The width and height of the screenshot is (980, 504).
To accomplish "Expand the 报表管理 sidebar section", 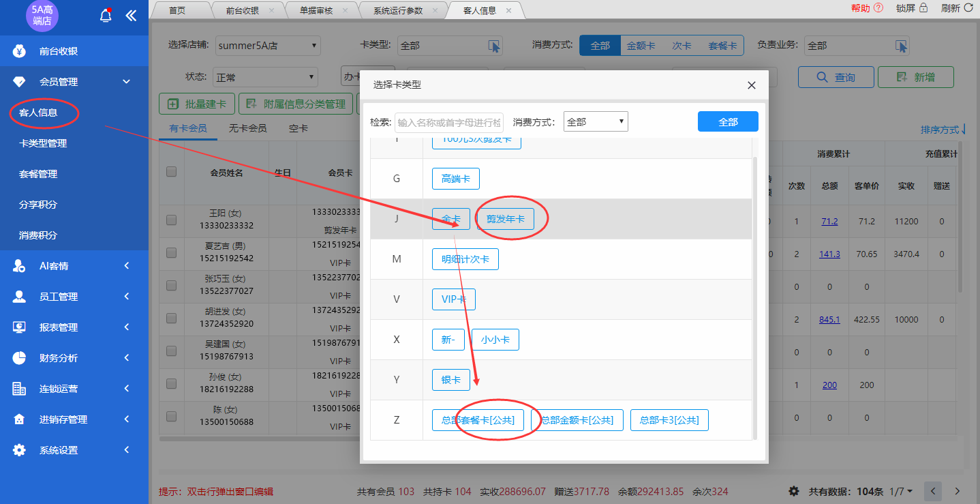I will click(x=126, y=327).
